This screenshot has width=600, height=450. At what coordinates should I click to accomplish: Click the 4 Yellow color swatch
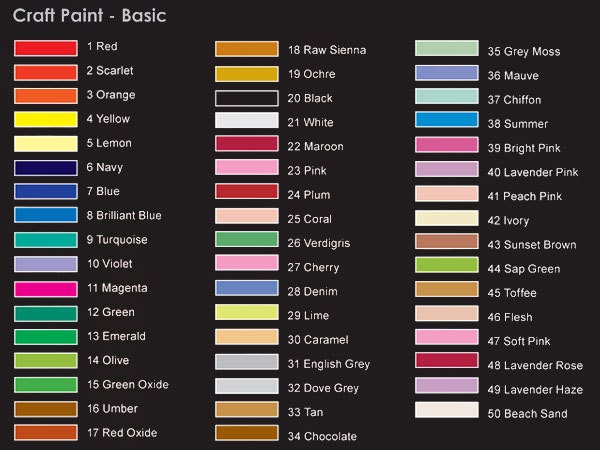(x=46, y=119)
